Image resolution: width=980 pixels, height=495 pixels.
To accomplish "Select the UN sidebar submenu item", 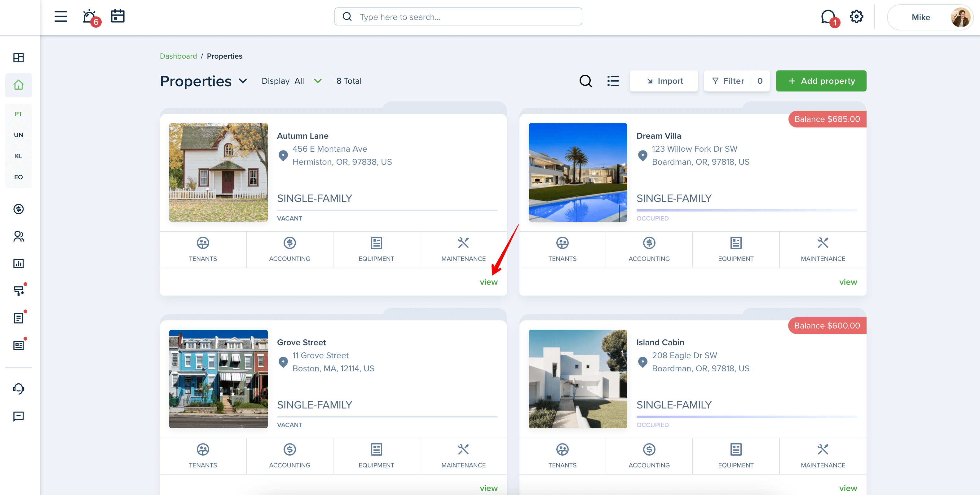I will (18, 135).
